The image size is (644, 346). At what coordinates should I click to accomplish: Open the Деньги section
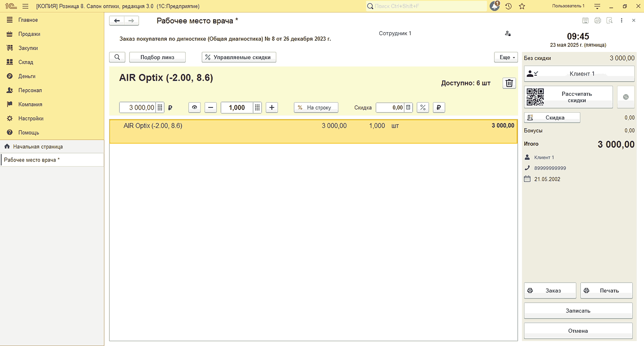(x=27, y=76)
